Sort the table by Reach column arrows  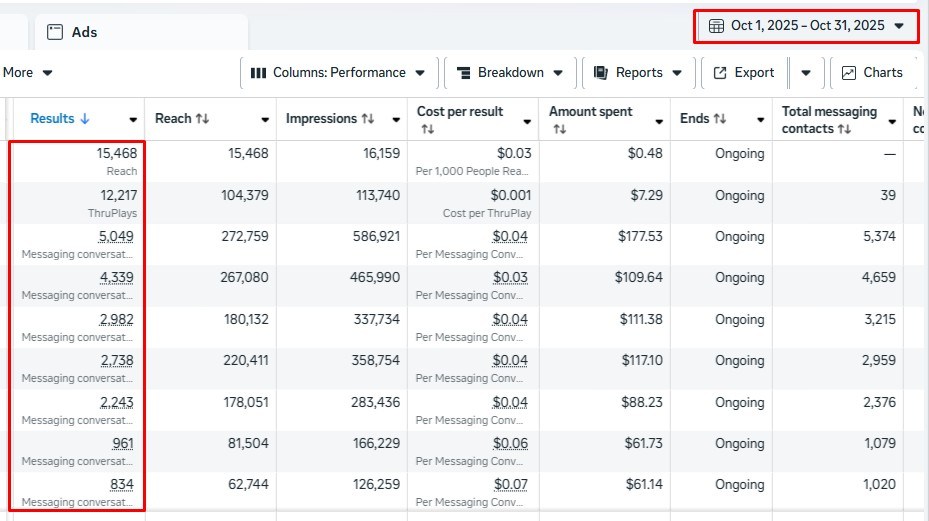pyautogui.click(x=203, y=119)
